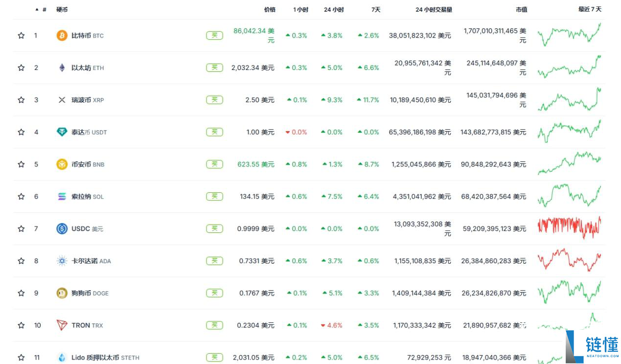Star the TRON TRX row
621x364 pixels.
click(x=21, y=325)
